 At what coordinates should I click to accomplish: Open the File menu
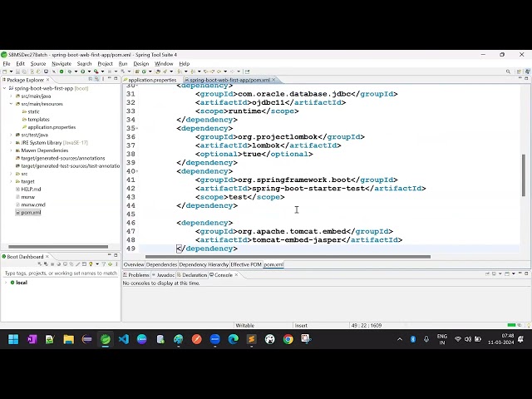click(x=7, y=63)
